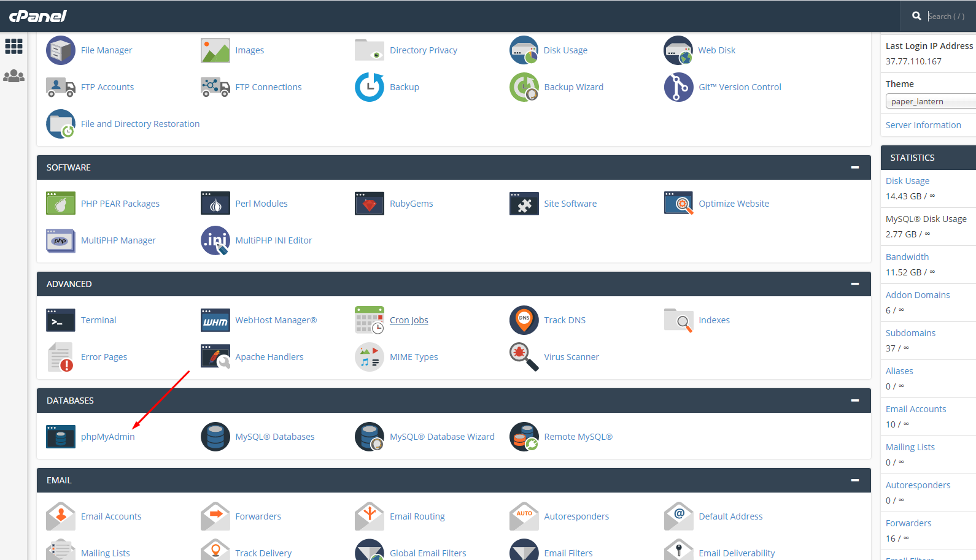Click the Git Version Control icon

pos(678,87)
